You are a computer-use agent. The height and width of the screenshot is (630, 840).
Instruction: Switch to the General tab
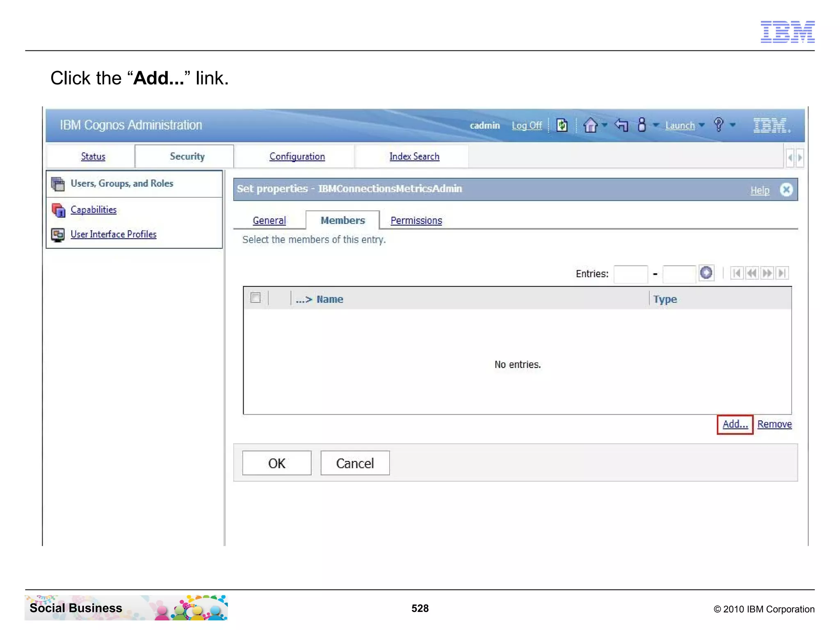point(269,220)
